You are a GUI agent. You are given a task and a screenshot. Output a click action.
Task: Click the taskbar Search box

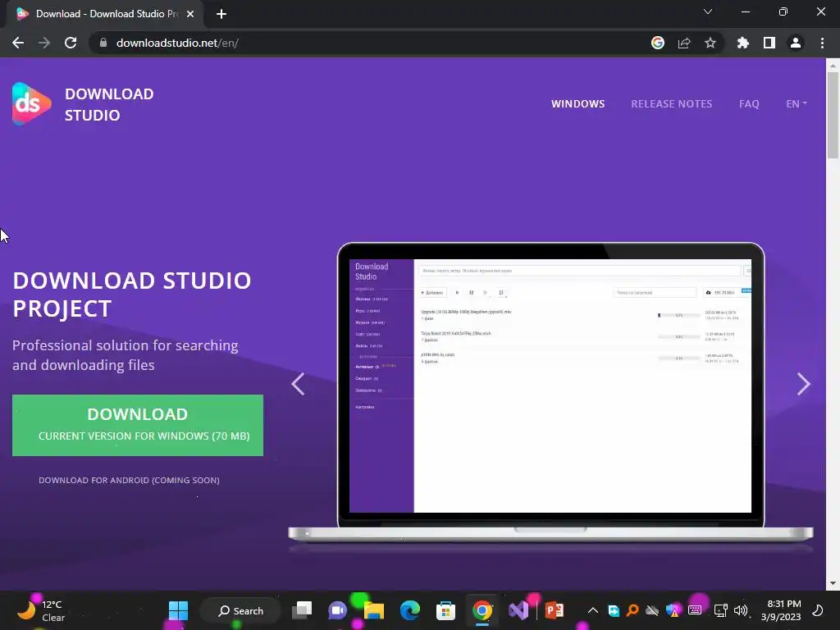click(240, 610)
